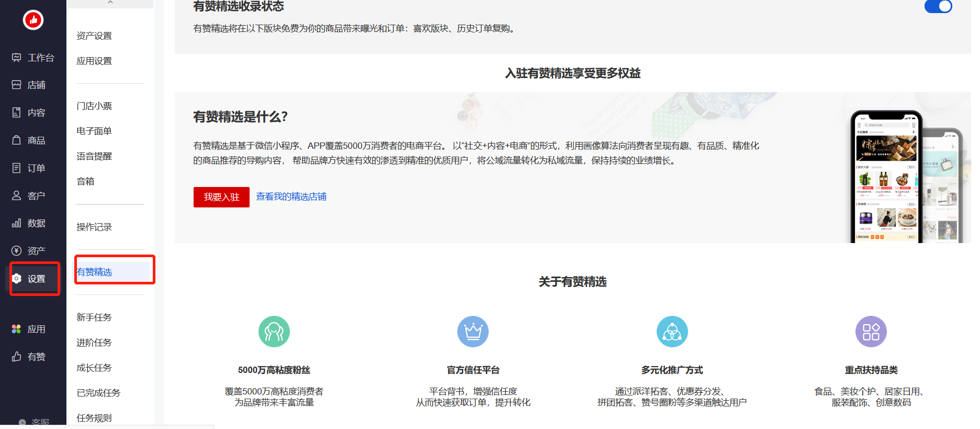
Task: Open the 应用 colorful apps icon
Action: (17, 329)
